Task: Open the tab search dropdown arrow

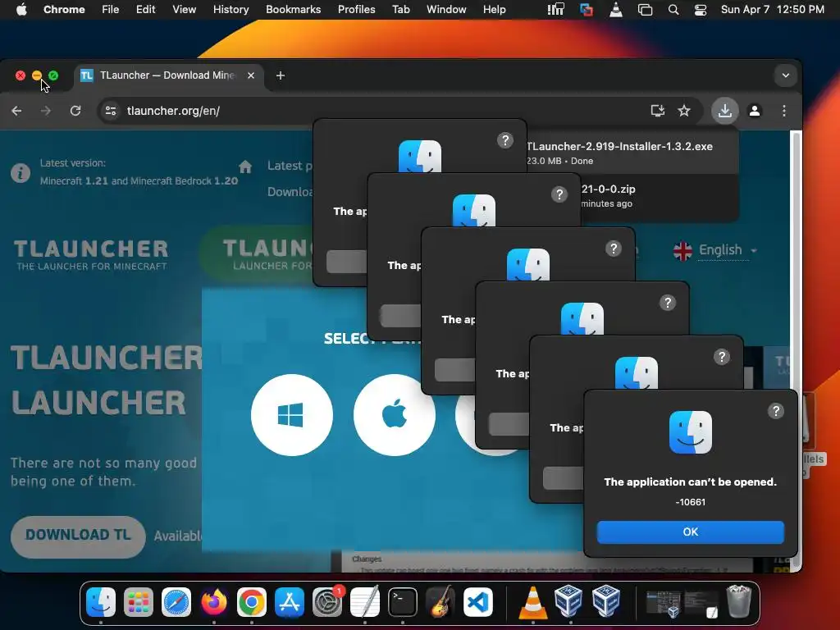Action: 785,75
